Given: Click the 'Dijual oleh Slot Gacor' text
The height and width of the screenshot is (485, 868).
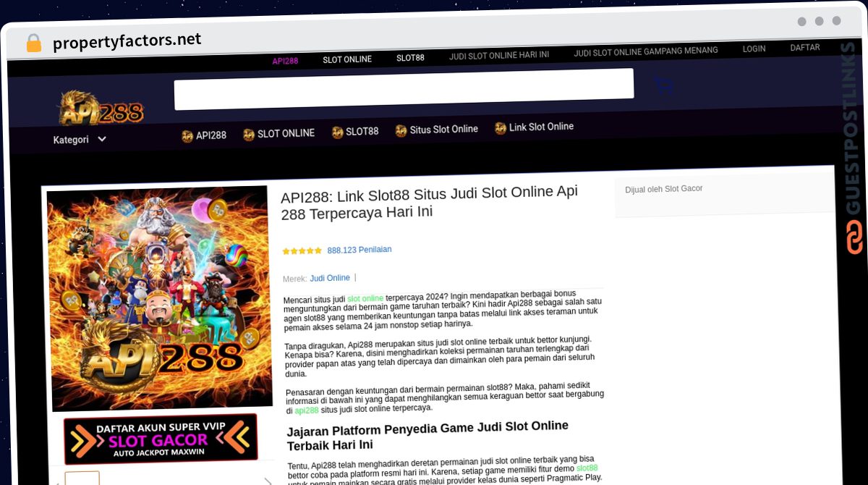Looking at the screenshot, I should tap(663, 189).
